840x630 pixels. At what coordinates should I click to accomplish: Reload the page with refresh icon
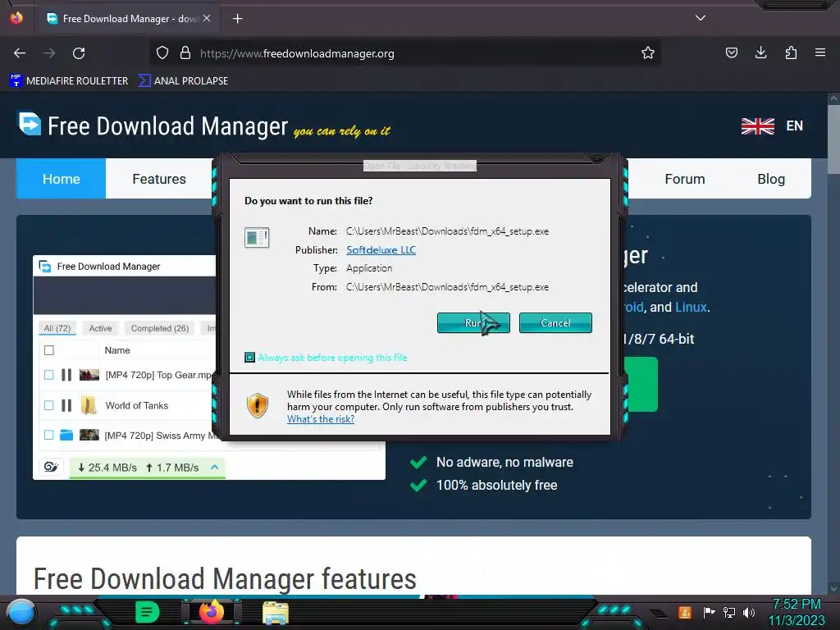(x=79, y=53)
